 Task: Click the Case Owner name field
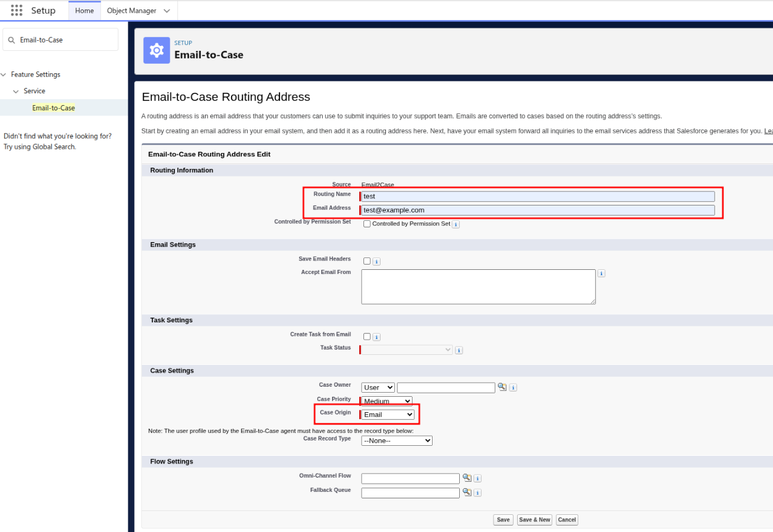(446, 388)
